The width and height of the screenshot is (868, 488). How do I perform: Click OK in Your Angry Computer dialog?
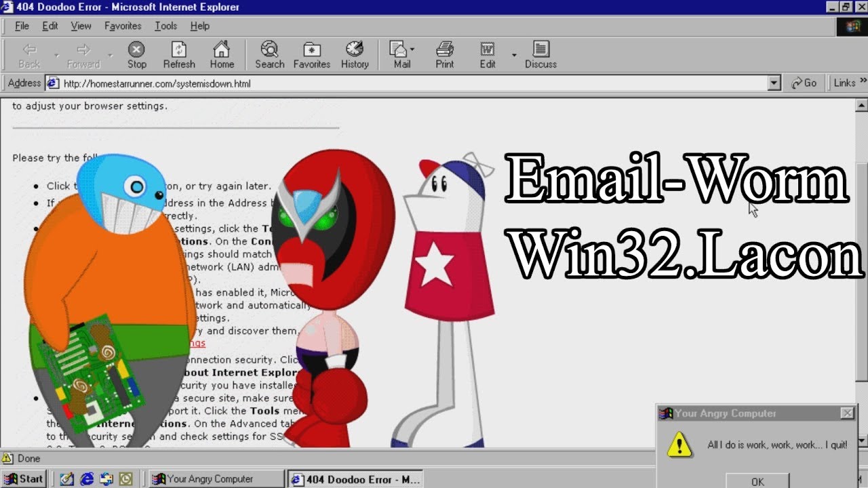click(x=757, y=481)
